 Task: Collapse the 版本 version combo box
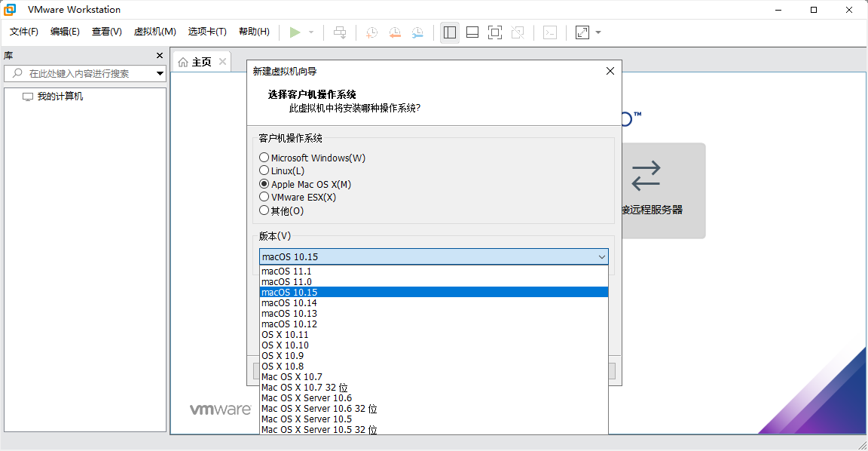pyautogui.click(x=434, y=256)
